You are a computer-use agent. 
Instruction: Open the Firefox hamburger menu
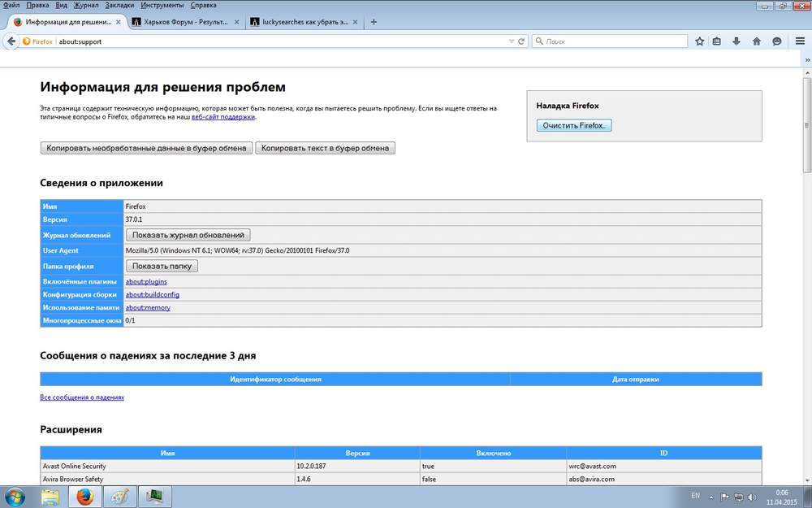pos(800,41)
